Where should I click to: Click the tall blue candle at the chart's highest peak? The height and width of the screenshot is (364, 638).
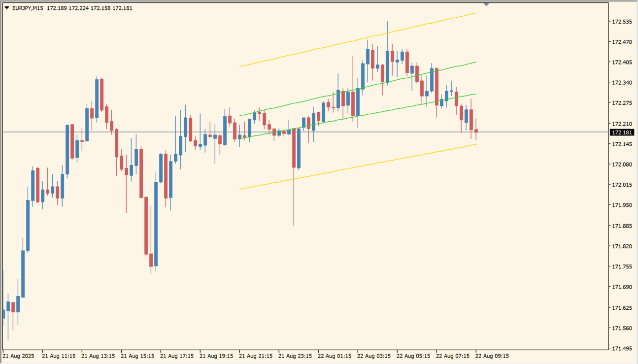pyautogui.click(x=387, y=66)
